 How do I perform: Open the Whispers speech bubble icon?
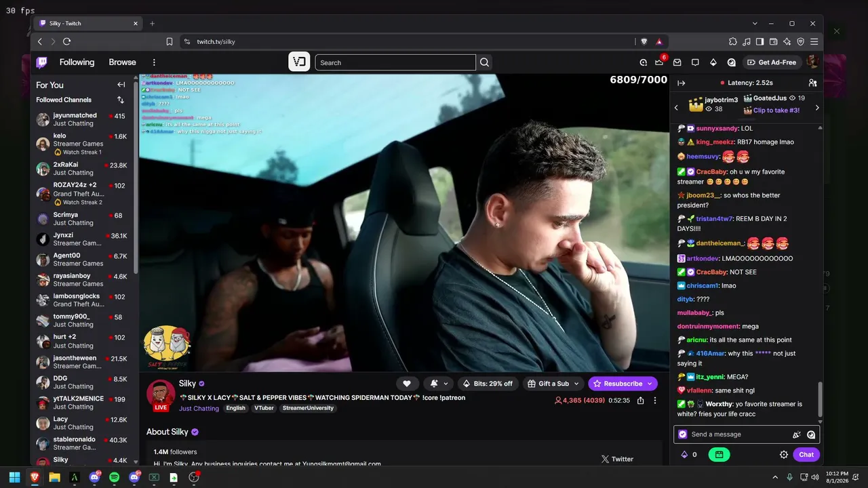695,62
